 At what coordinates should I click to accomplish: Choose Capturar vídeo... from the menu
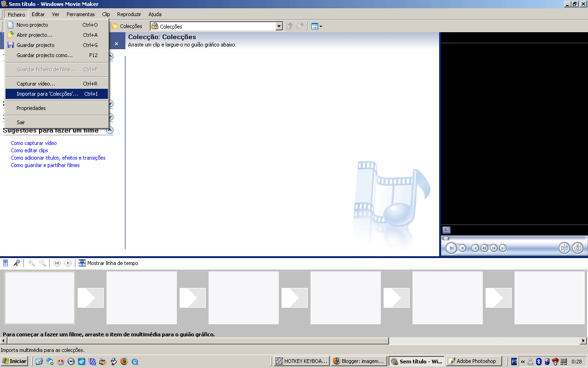57,84
